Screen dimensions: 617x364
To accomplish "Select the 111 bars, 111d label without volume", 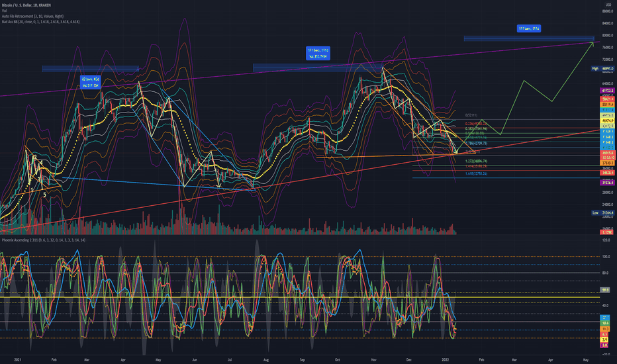I will [529, 28].
